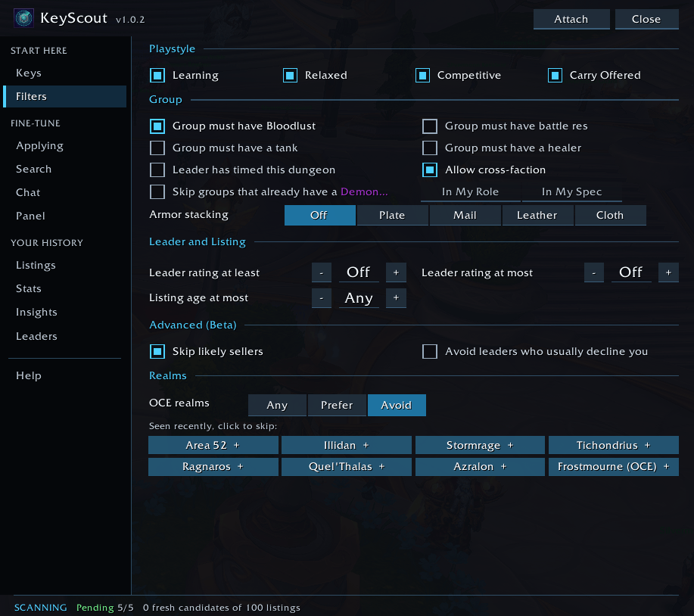Set OCE realms to Any
The image size is (694, 616).
277,406
